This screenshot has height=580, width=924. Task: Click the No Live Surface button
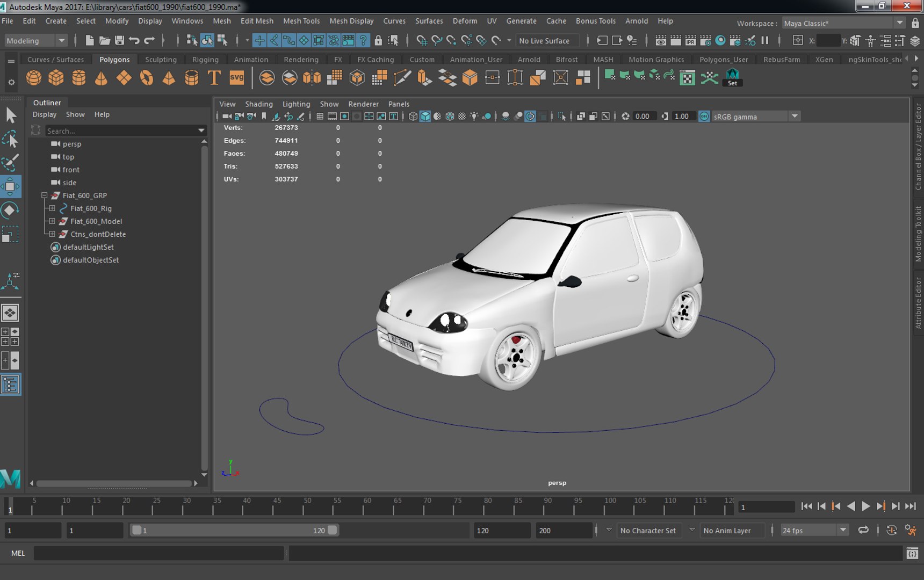click(x=547, y=41)
